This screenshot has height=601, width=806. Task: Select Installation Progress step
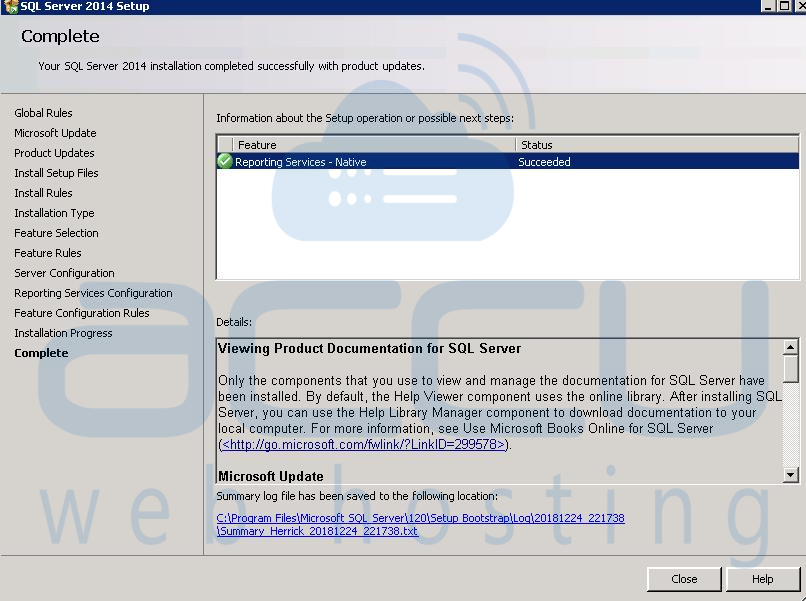pyautogui.click(x=63, y=333)
